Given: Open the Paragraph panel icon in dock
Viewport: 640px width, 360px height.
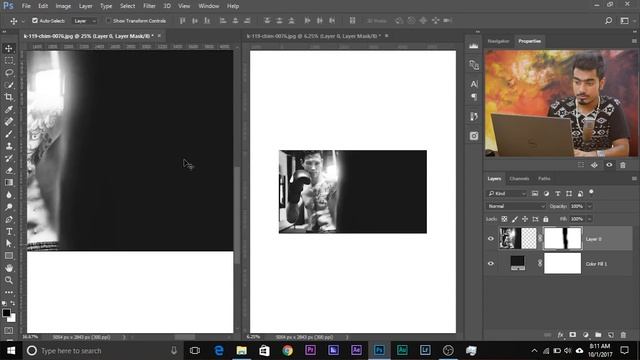Looking at the screenshot, I should pyautogui.click(x=473, y=97).
